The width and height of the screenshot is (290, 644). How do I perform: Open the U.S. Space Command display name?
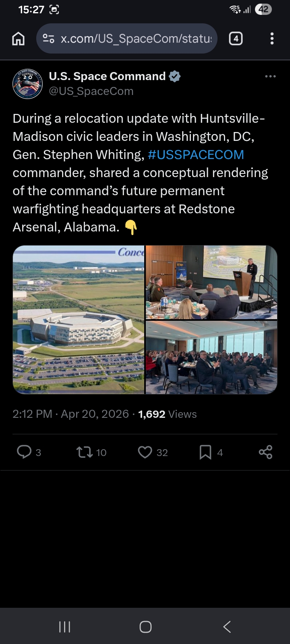[107, 76]
